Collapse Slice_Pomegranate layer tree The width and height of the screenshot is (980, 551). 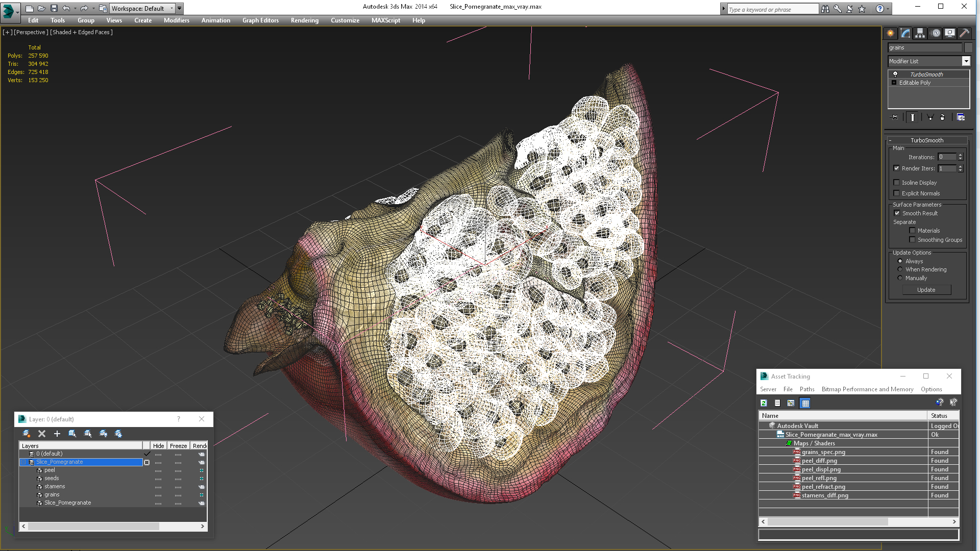point(23,462)
